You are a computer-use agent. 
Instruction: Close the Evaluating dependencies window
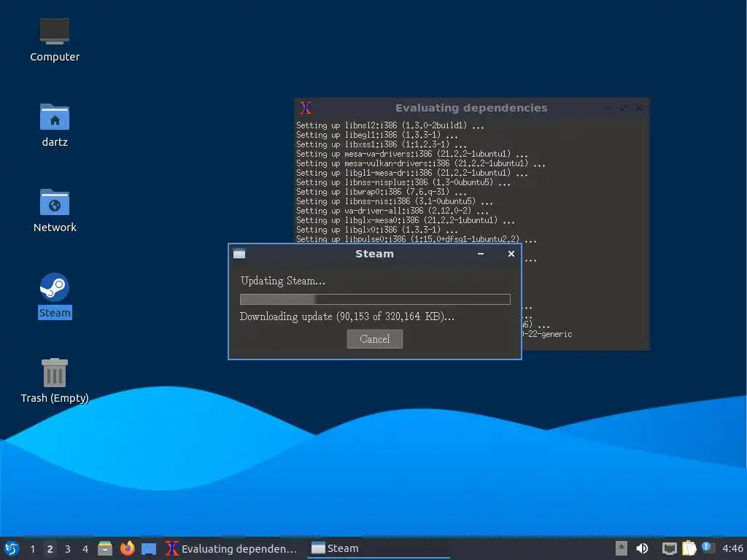[639, 108]
